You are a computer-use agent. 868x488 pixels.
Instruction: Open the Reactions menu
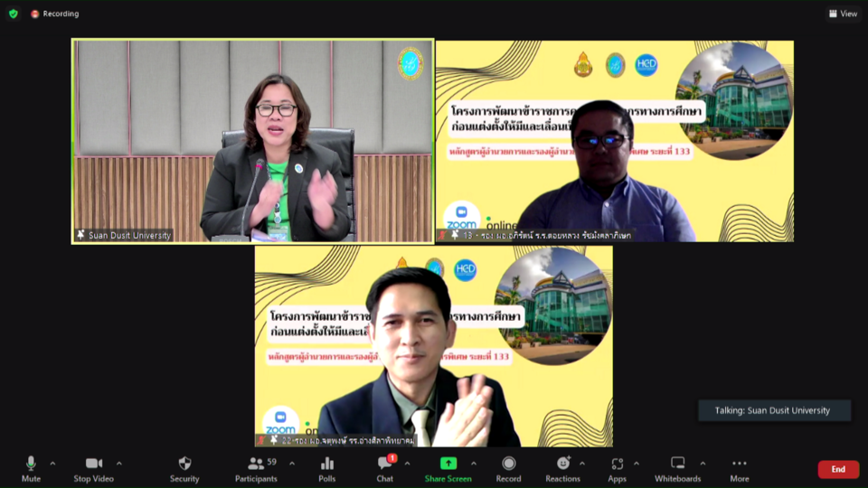(562, 467)
